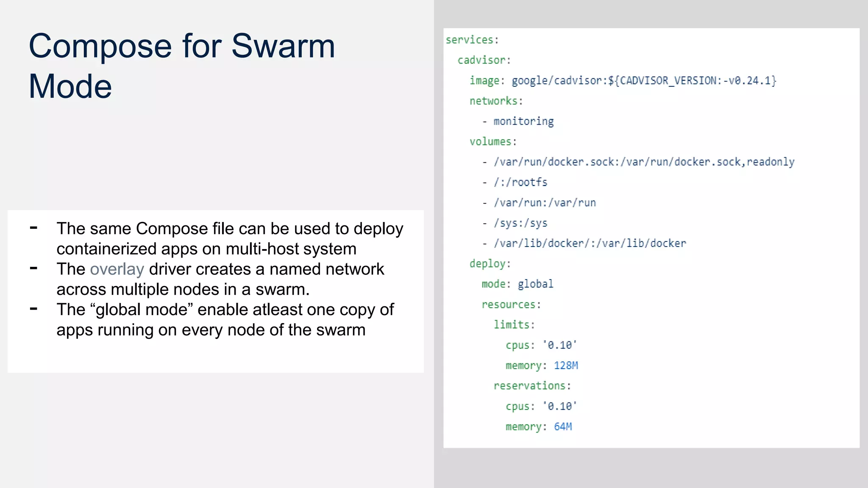Click the 'Compose for Swarm Mode' title
Viewport: 868px width, 488px height.
[182, 66]
